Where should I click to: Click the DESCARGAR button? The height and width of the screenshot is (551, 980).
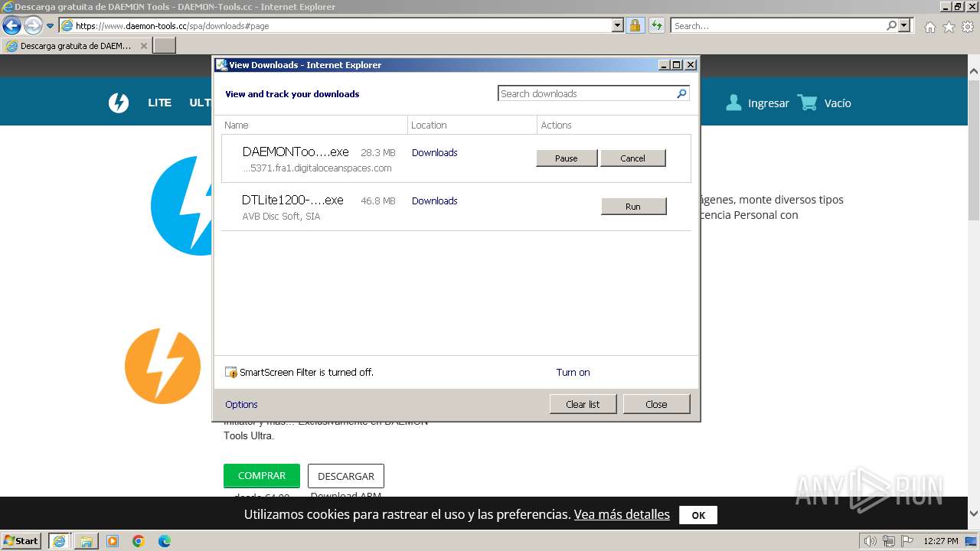(346, 476)
